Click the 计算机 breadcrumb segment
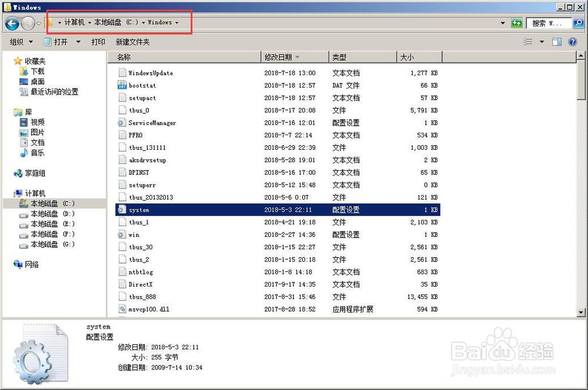The width and height of the screenshot is (588, 390). coord(74,22)
